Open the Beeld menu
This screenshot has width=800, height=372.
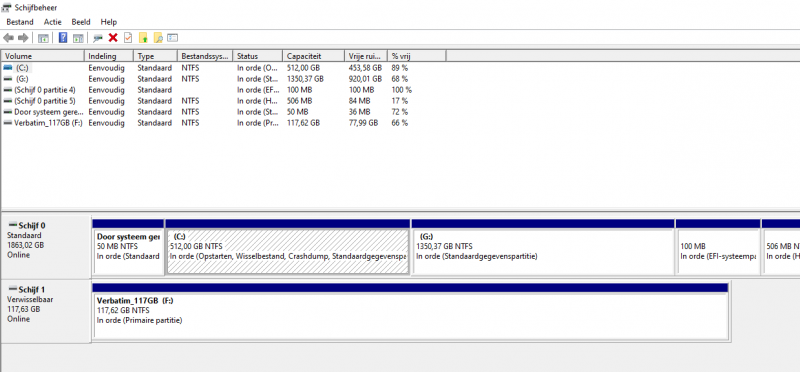81,22
